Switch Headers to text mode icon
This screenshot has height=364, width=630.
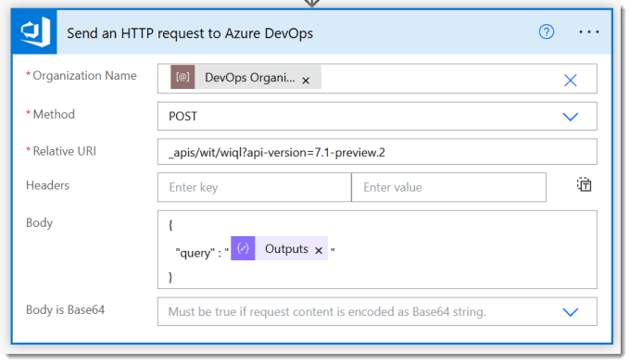coord(584,184)
